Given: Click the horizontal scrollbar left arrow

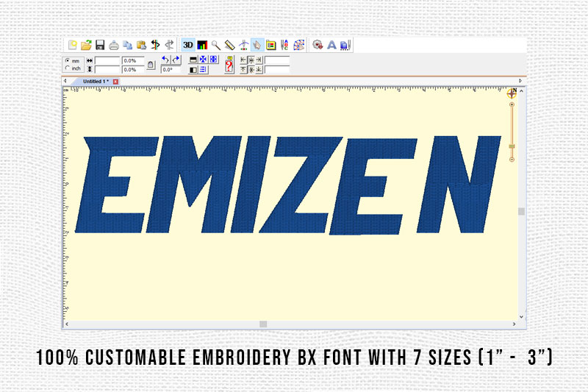Looking at the screenshot, I should (67, 324).
